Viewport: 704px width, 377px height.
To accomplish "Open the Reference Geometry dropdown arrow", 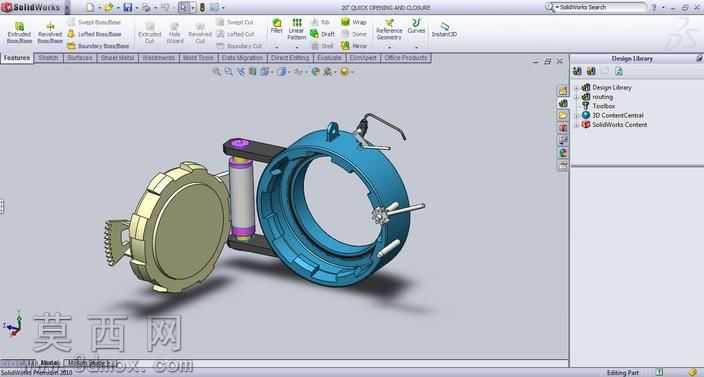I will [x=389, y=47].
